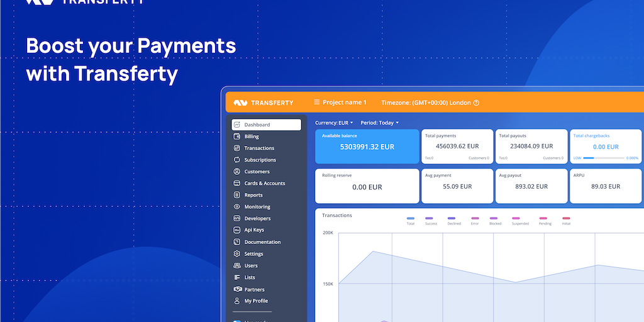Screen dimensions: 644x322
Task: Click the 456039.62 EUR payments value
Action: click(457, 146)
